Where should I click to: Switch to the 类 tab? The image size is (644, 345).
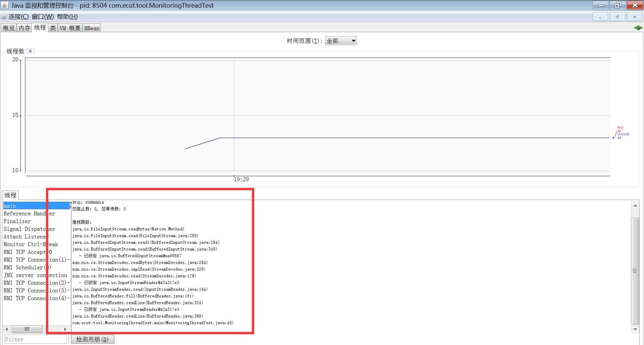point(53,28)
